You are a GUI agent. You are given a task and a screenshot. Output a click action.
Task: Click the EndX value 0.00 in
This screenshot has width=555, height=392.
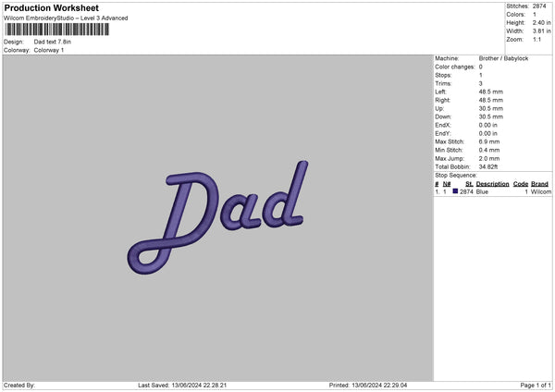[487, 125]
